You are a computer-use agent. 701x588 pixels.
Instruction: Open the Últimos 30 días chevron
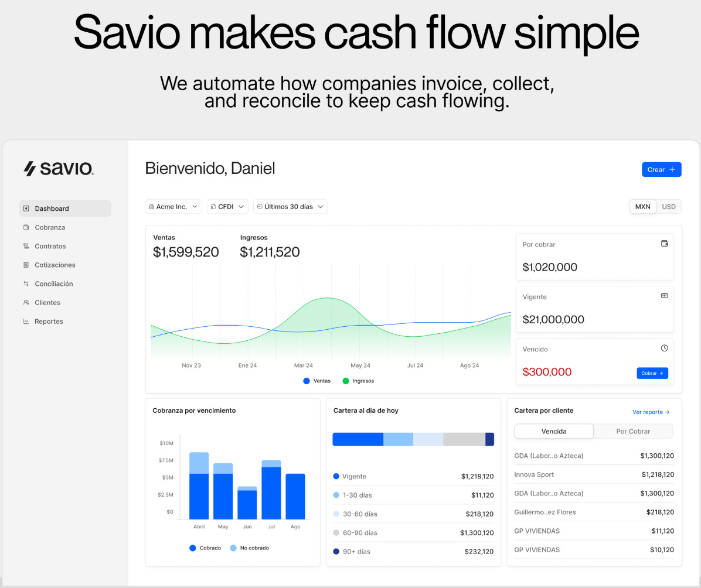tap(321, 206)
